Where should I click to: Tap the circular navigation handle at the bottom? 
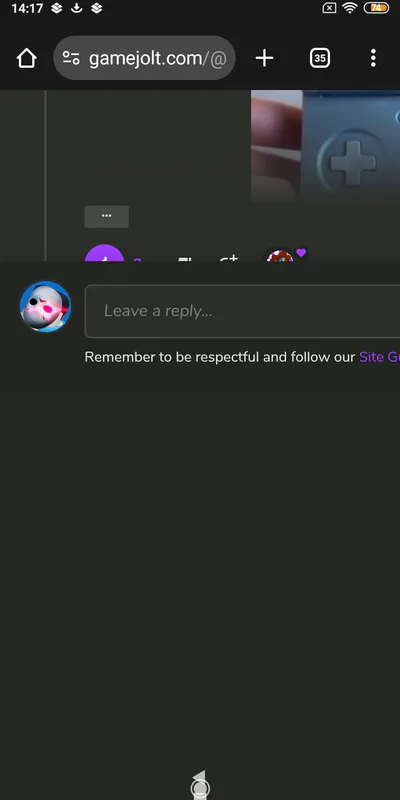pyautogui.click(x=200, y=789)
